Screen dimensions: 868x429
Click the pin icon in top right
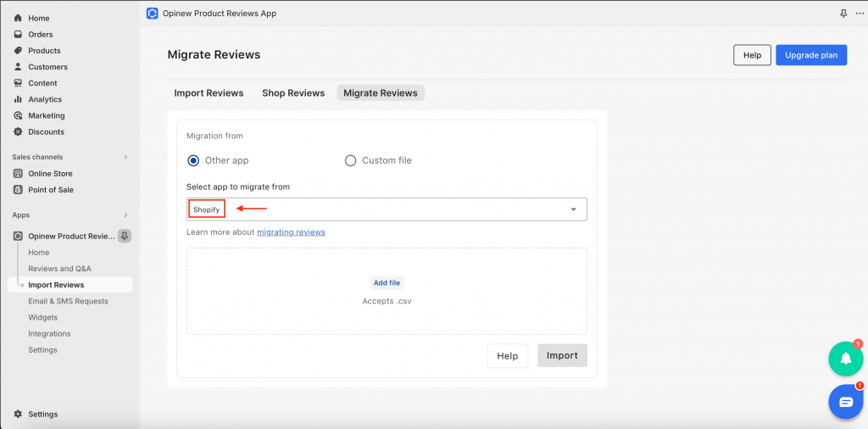(x=843, y=14)
